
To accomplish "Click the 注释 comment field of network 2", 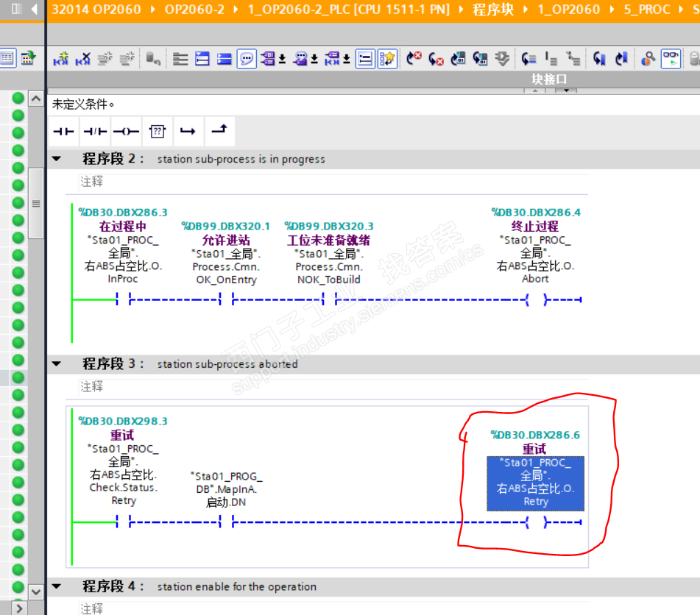I will pos(334,182).
